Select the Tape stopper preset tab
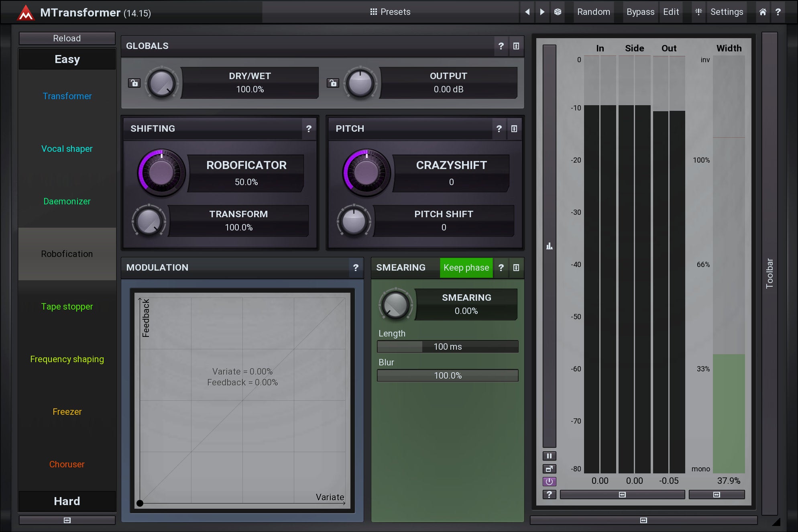Image resolution: width=798 pixels, height=532 pixels. [x=67, y=306]
